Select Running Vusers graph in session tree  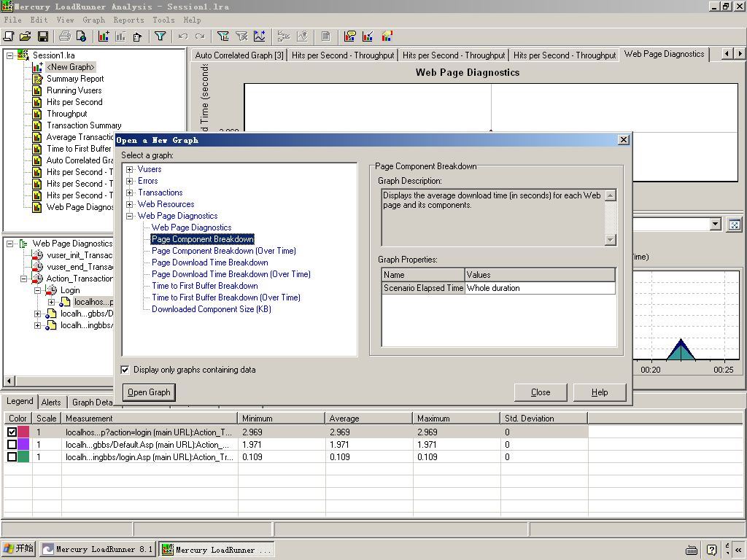74,90
